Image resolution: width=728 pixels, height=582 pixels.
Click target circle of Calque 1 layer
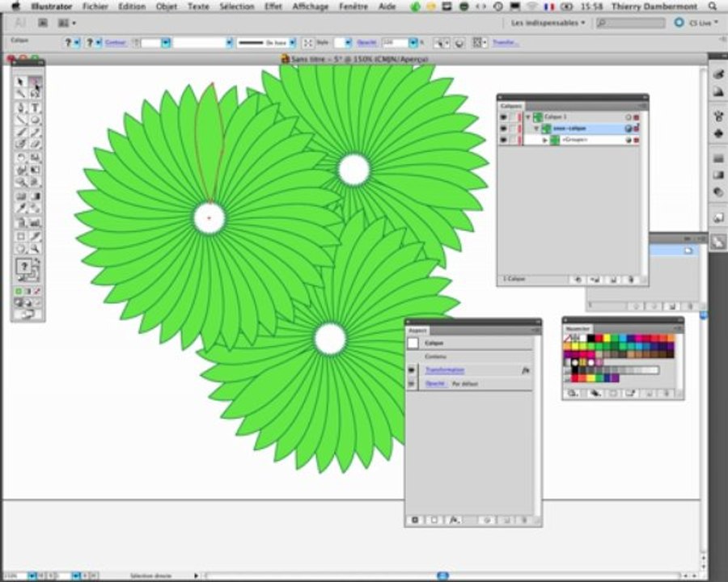coord(629,117)
